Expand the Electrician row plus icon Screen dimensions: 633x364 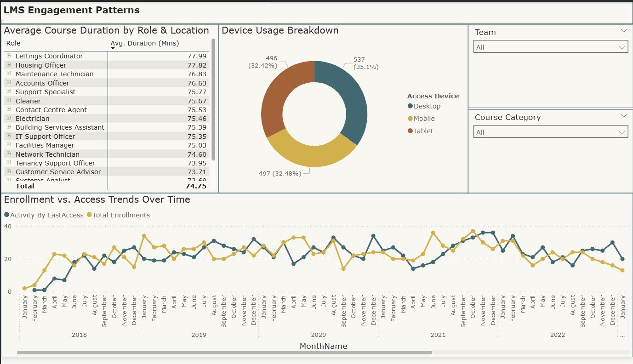[x=8, y=118]
